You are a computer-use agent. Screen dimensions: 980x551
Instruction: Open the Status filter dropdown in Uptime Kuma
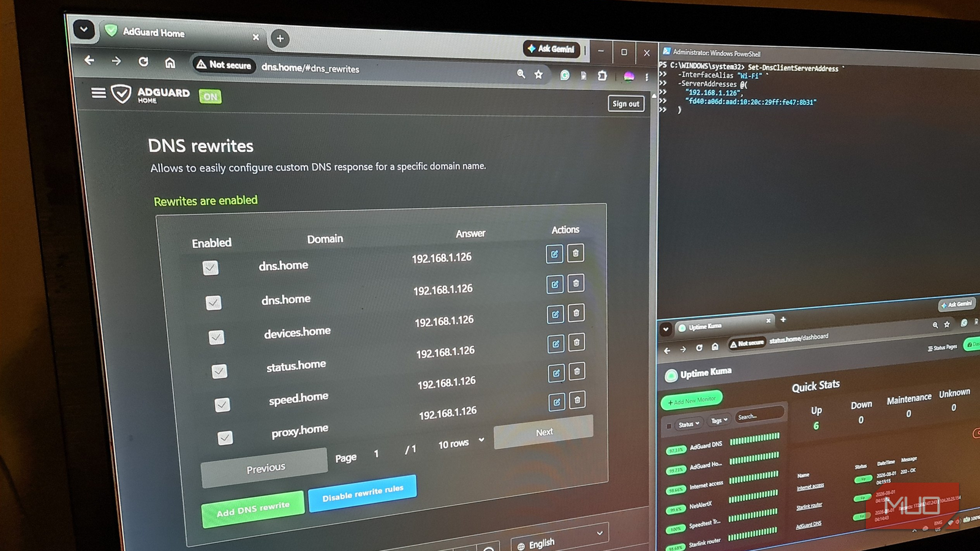(688, 424)
